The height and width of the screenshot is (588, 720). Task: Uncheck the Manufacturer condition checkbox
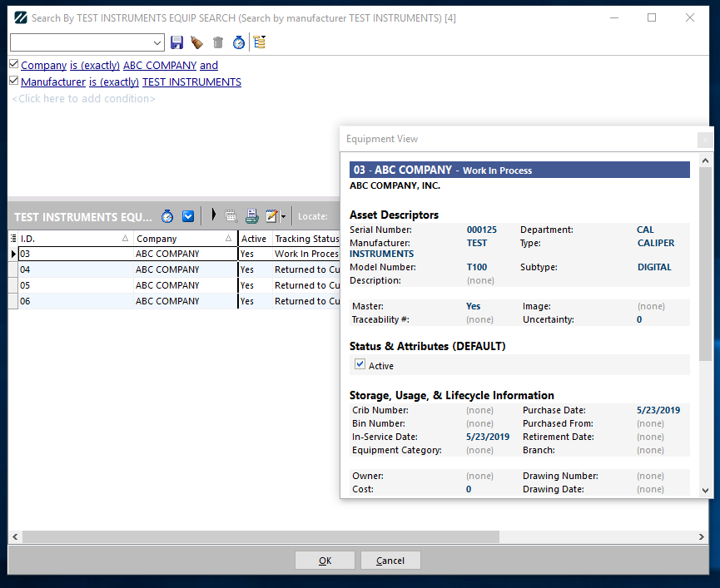tap(14, 82)
